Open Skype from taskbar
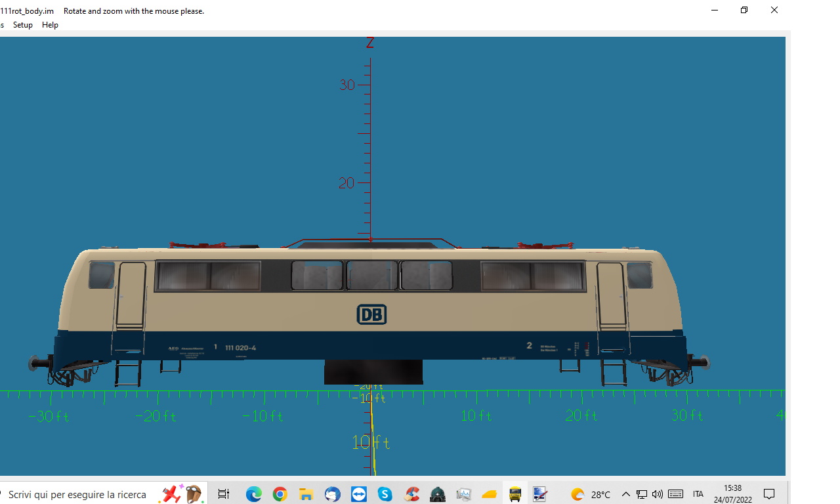 point(385,494)
